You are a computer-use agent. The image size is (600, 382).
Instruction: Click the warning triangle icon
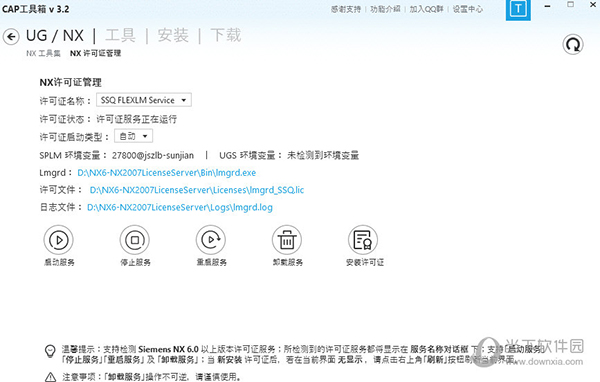coord(50,377)
